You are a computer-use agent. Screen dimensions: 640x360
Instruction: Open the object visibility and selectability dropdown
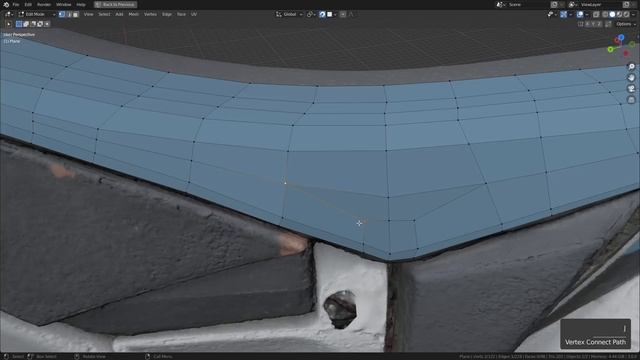click(552, 14)
